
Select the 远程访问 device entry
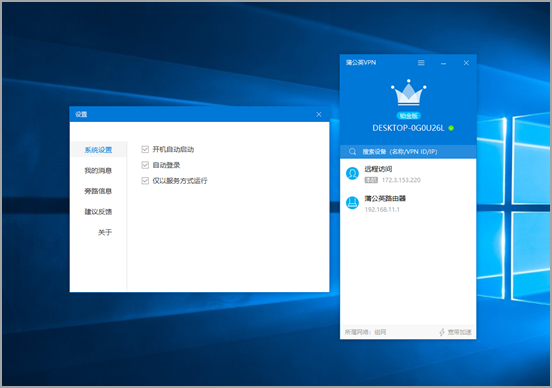tap(408, 174)
